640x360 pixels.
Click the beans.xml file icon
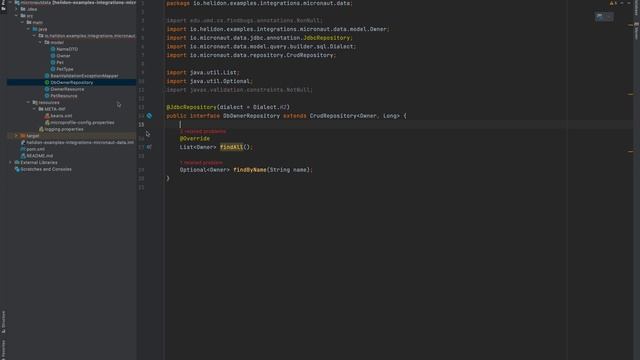pos(47,116)
